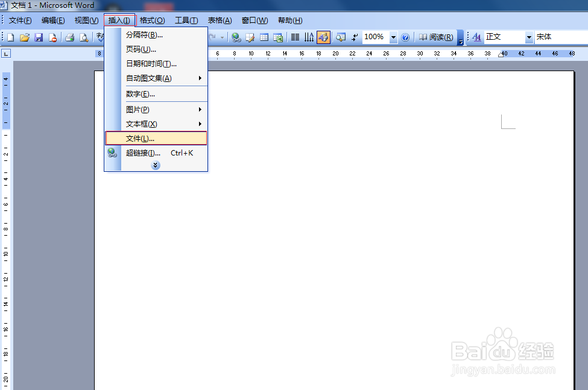Click the right indent marker on the ruler
Screen dimensions: 588x390
501,55
